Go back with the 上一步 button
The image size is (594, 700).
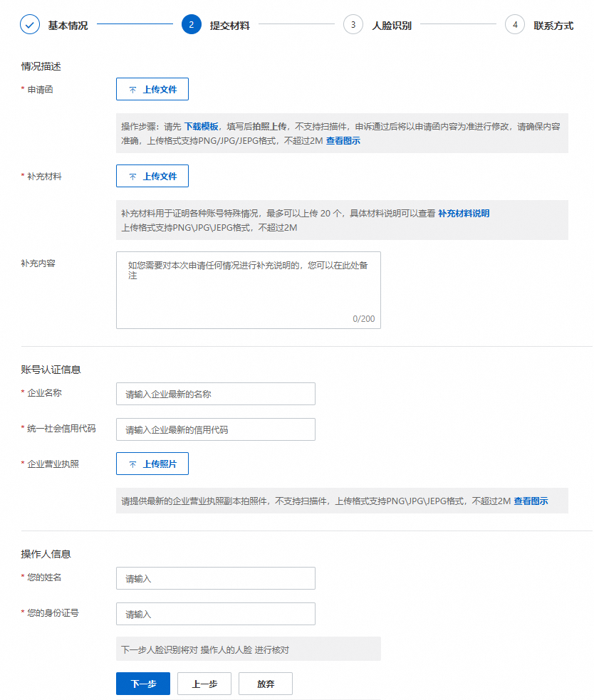tap(204, 684)
